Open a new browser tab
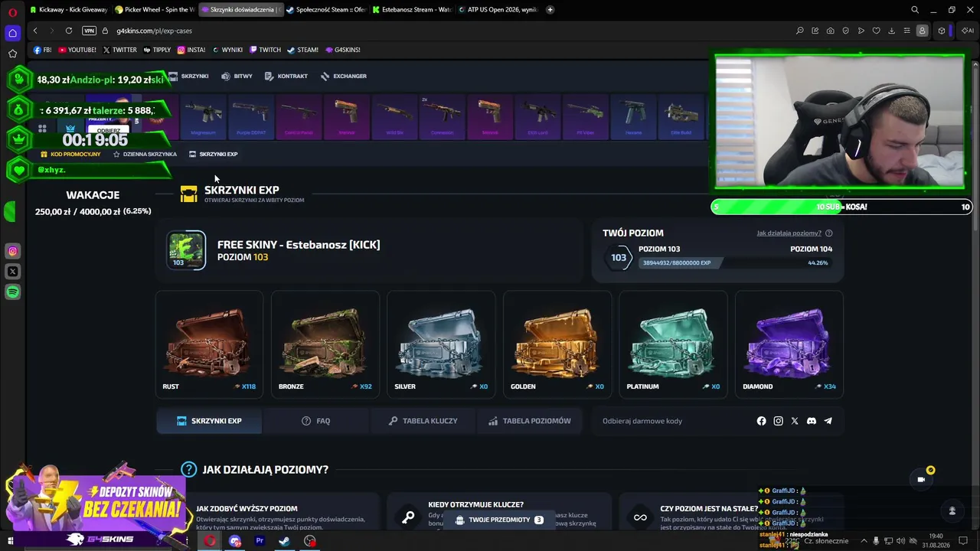Screen dimensions: 980x551 coord(550,9)
